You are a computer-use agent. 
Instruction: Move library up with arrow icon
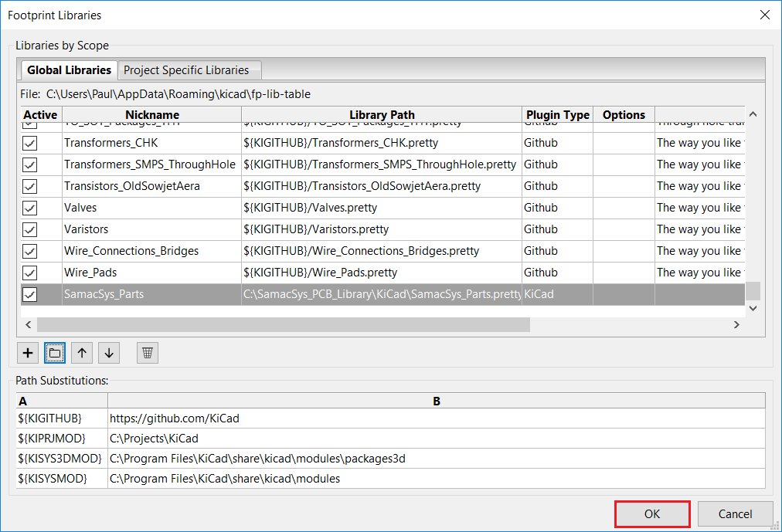82,353
